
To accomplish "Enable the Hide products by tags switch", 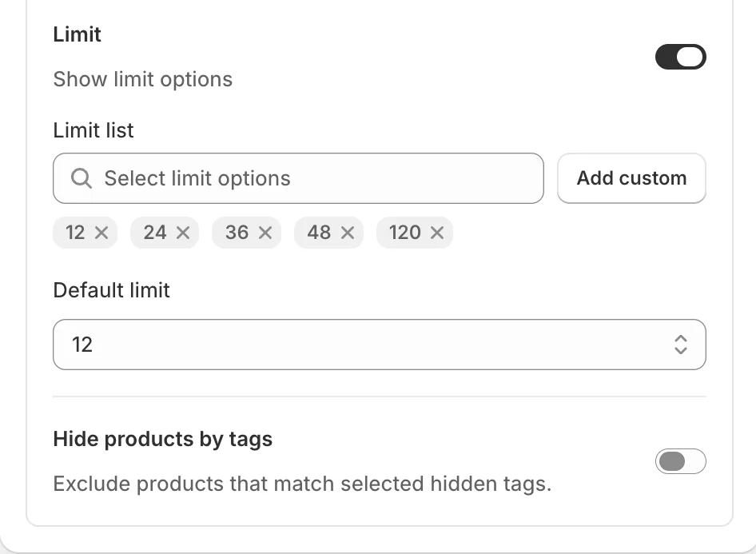I will (680, 461).
